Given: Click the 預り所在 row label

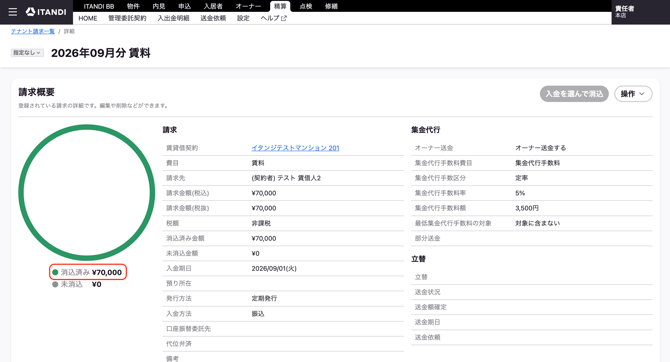Looking at the screenshot, I should coord(179,283).
